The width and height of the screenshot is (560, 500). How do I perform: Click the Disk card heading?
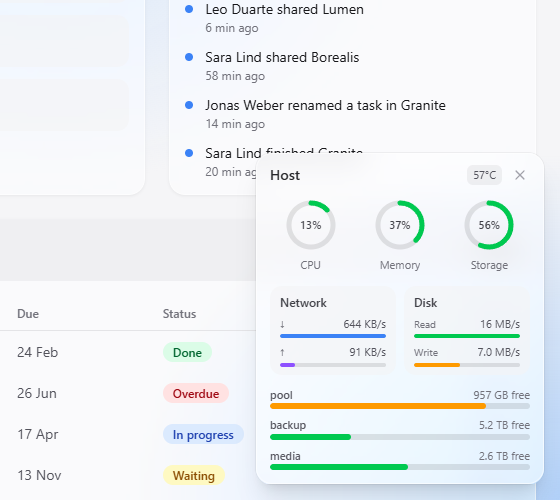[425, 303]
